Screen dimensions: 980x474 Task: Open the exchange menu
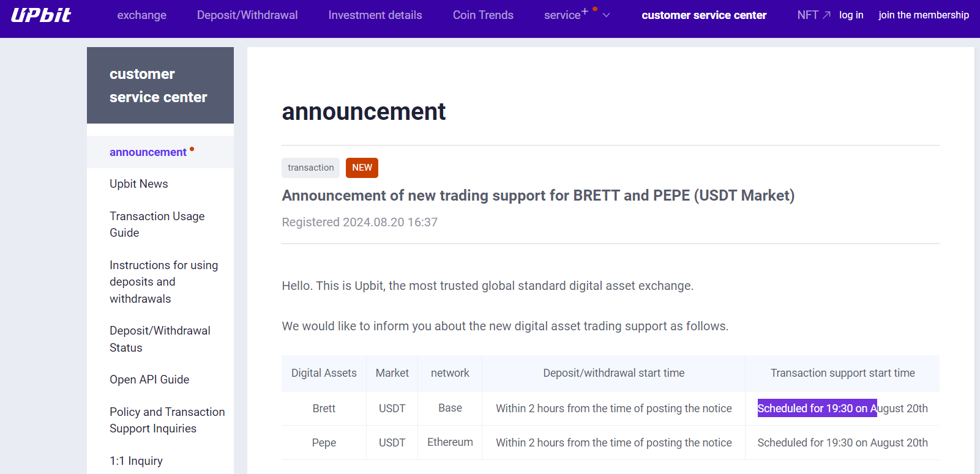142,15
